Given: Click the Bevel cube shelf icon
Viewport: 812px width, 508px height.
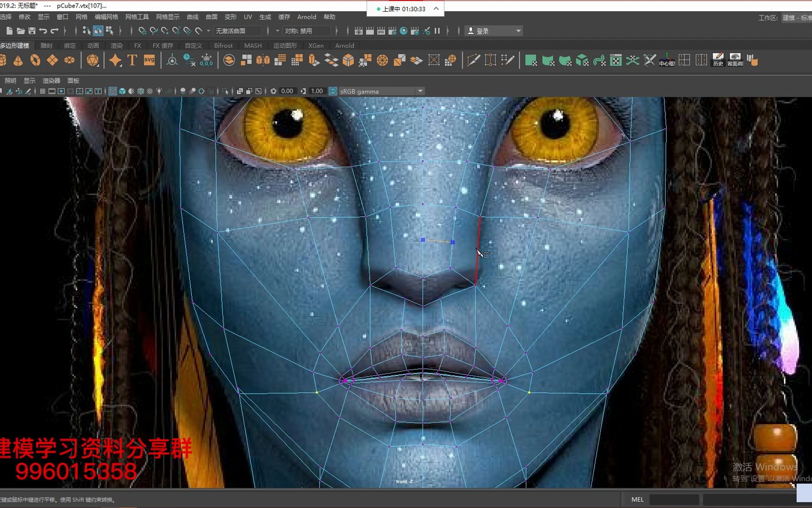Looking at the screenshot, I should pyautogui.click(x=348, y=60).
